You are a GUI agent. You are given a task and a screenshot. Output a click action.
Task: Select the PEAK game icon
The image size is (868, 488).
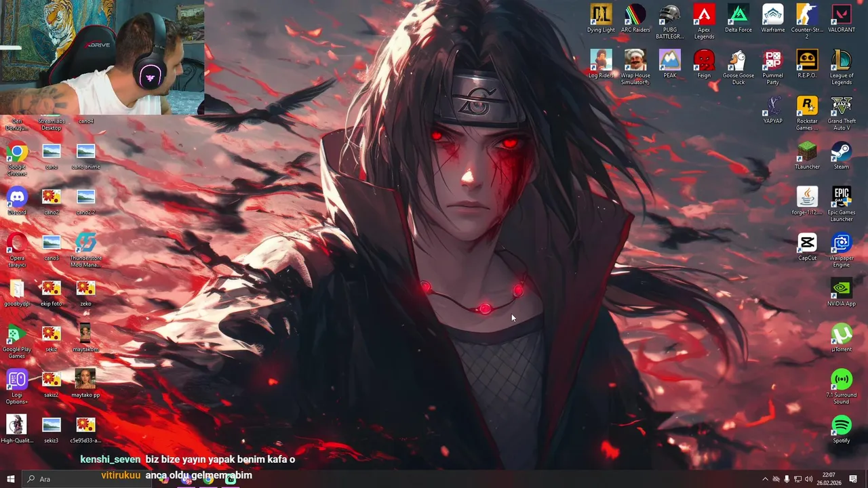(x=670, y=64)
